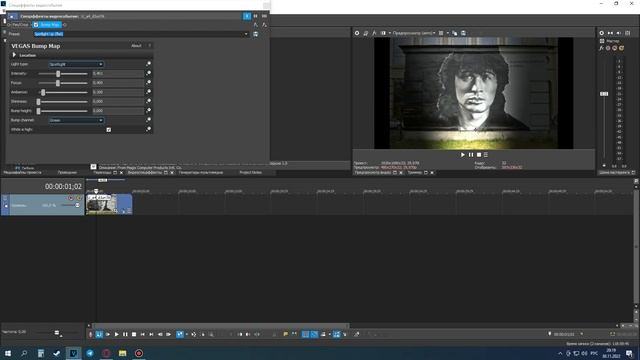This screenshot has height=360, width=640.
Task: Animate the Intensity parameter
Action: tap(149, 73)
